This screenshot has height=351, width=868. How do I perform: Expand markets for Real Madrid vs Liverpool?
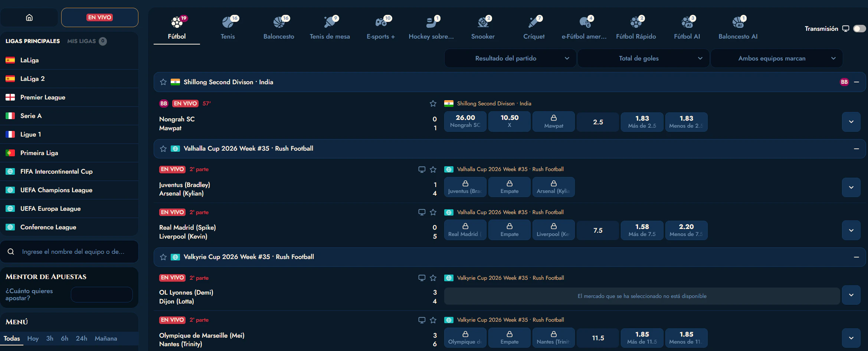851,230
